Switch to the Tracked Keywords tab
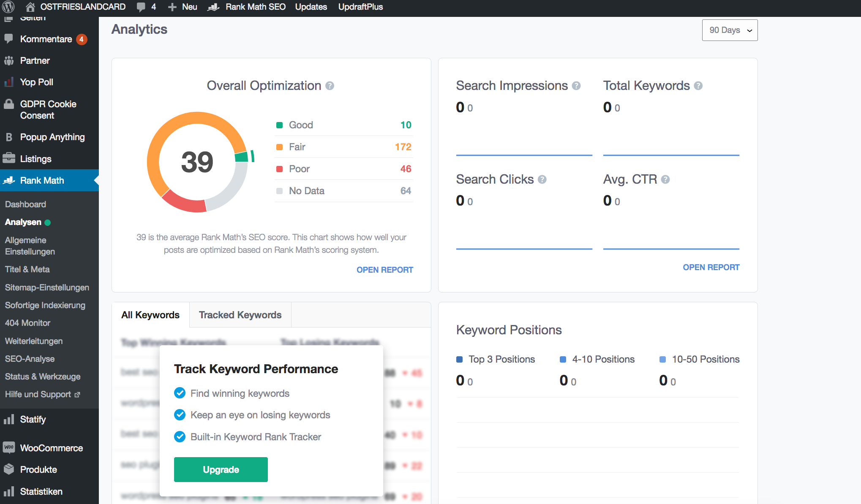This screenshot has width=861, height=504. point(240,315)
